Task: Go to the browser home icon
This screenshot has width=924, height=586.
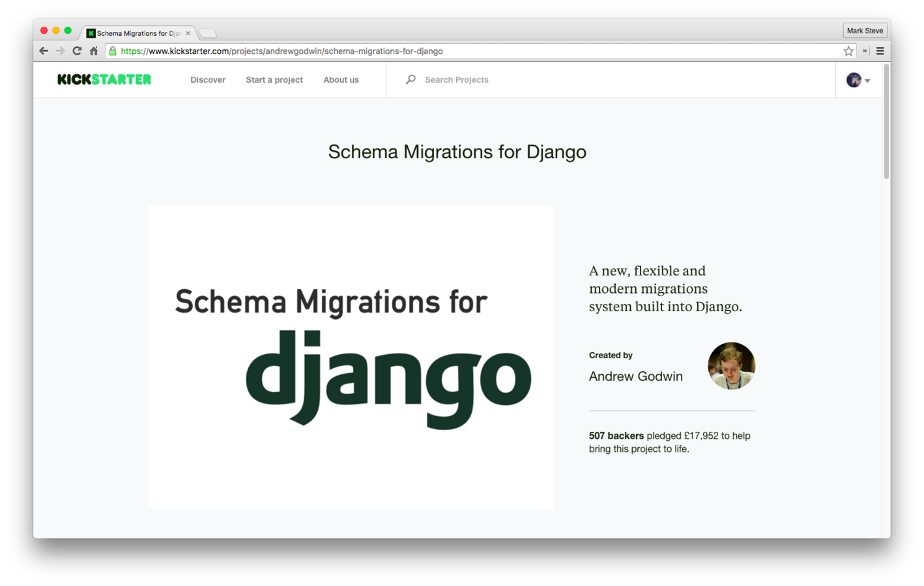Action: coord(94,51)
